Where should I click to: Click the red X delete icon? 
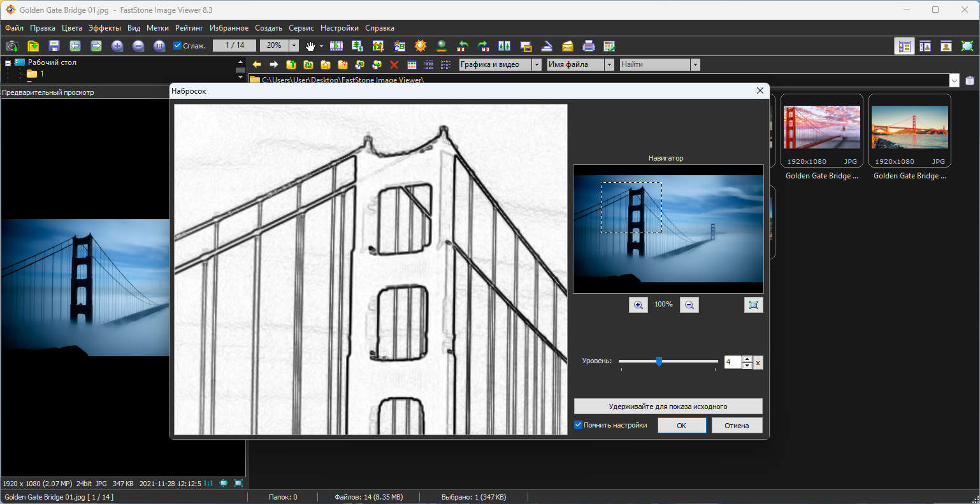point(394,64)
